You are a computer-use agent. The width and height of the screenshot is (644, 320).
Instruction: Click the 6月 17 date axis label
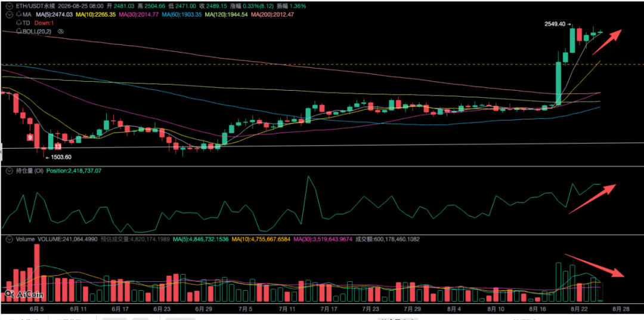coord(120,308)
